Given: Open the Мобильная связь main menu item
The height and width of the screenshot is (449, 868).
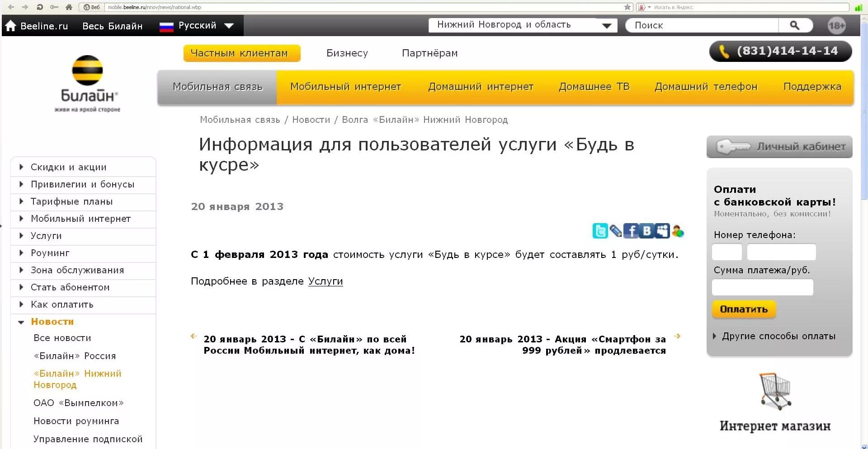Looking at the screenshot, I should [217, 87].
